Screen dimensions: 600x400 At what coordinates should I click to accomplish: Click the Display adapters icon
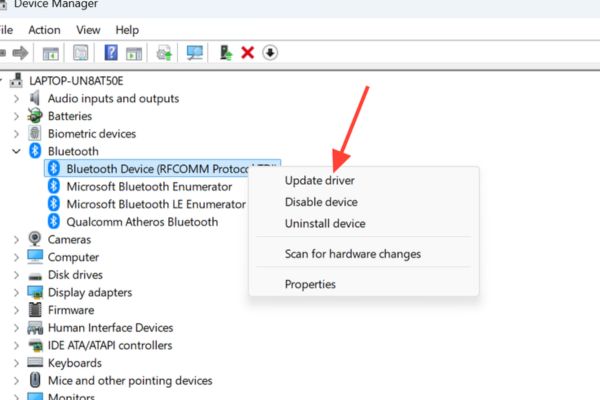[35, 292]
